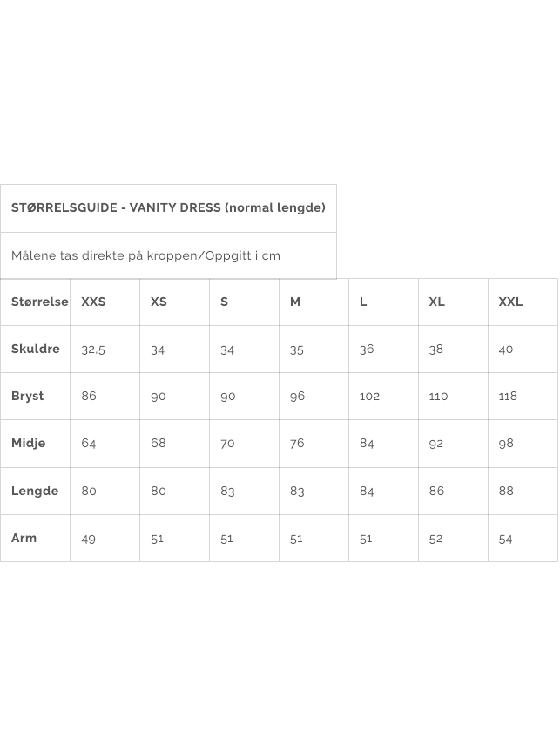Click the M size column header

point(295,302)
